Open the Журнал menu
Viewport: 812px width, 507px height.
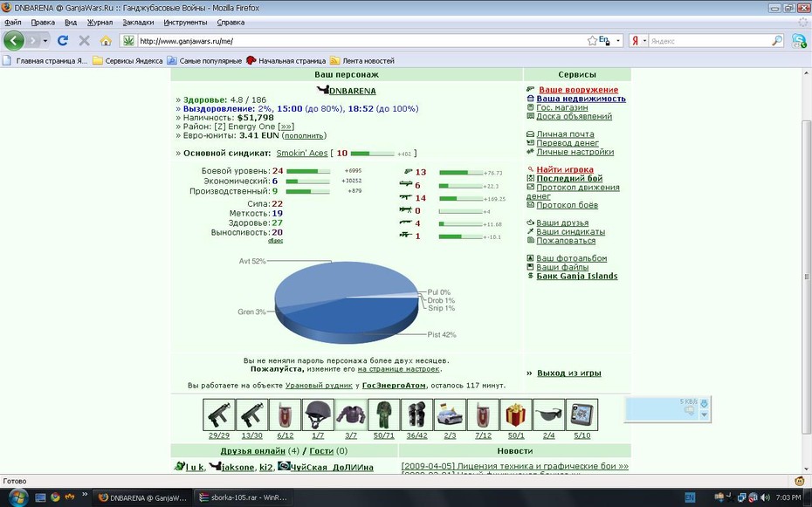click(x=100, y=22)
